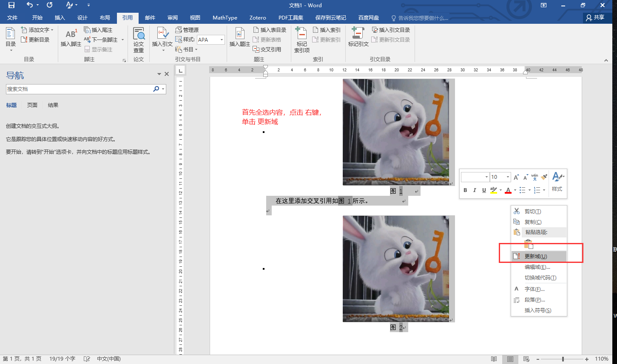Click the 搜索文档 search input field
Screen dimensions: 617x364
[x=80, y=89]
